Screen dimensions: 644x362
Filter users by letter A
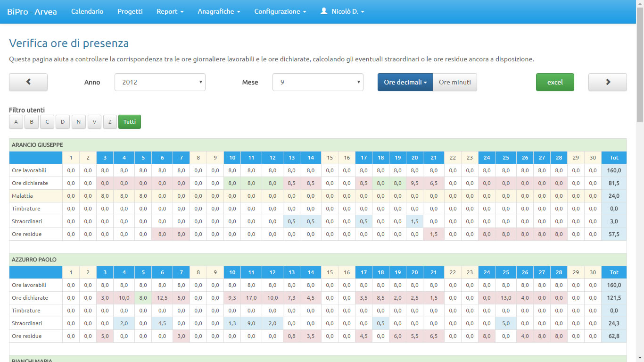click(16, 122)
